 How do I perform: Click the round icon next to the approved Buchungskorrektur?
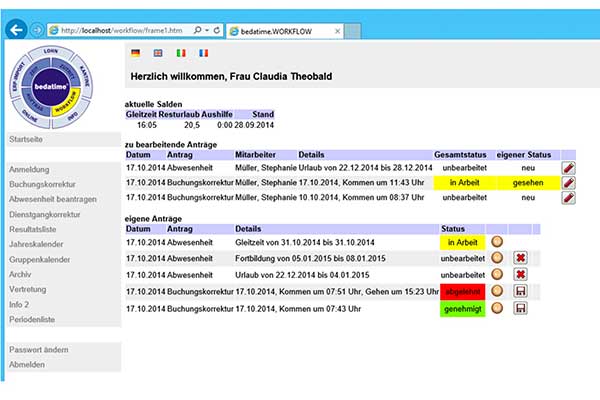point(497,308)
